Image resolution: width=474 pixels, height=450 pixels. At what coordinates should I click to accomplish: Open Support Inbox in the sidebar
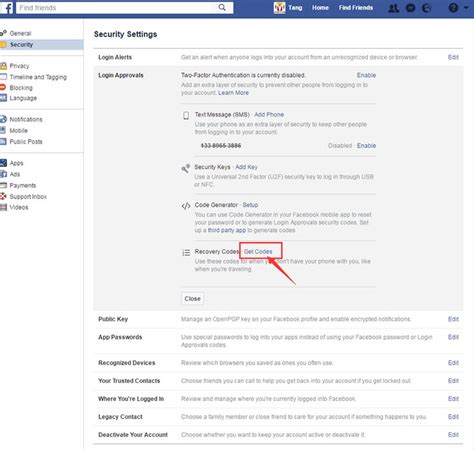28,197
